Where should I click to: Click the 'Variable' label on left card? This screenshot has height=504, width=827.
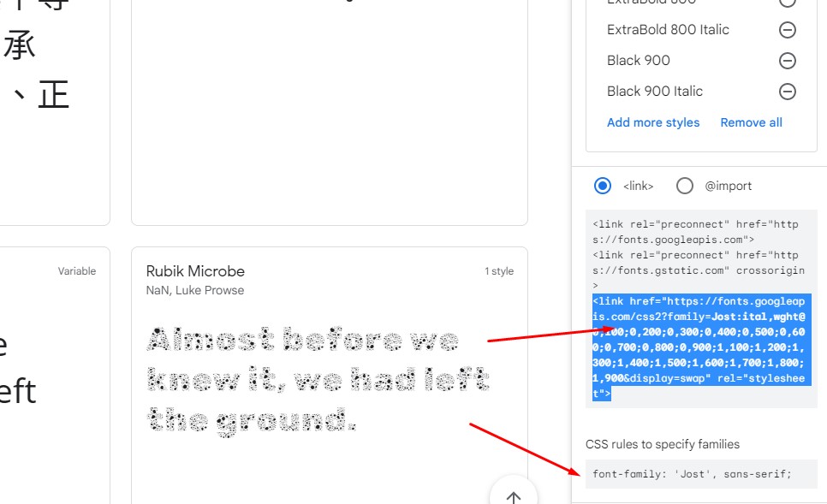click(77, 271)
